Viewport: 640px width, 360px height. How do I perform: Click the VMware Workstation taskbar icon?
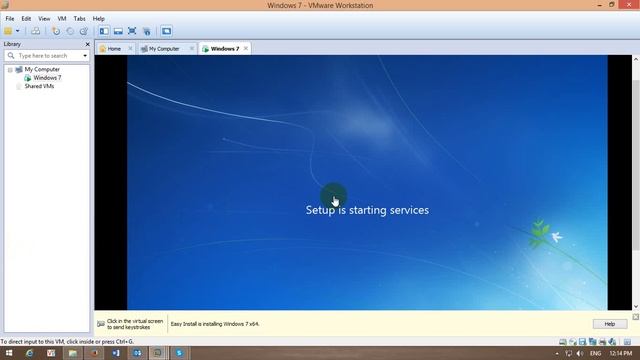point(158,353)
